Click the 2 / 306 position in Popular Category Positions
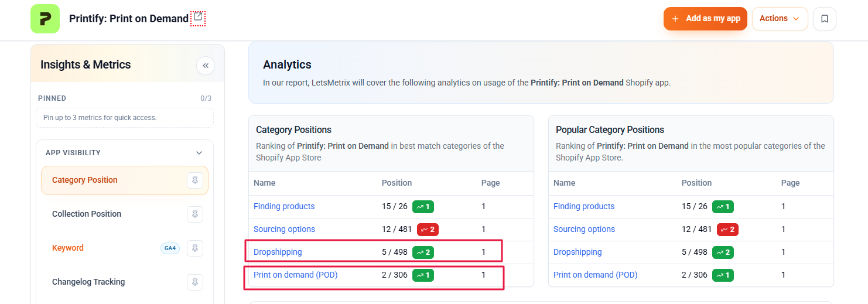868x304 pixels. tap(695, 275)
